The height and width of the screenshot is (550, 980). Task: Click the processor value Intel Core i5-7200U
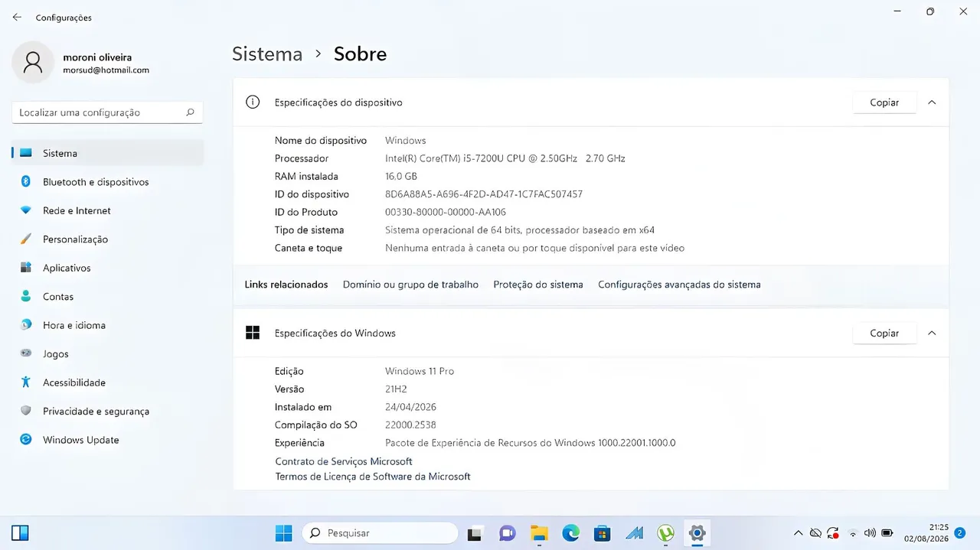tap(505, 158)
